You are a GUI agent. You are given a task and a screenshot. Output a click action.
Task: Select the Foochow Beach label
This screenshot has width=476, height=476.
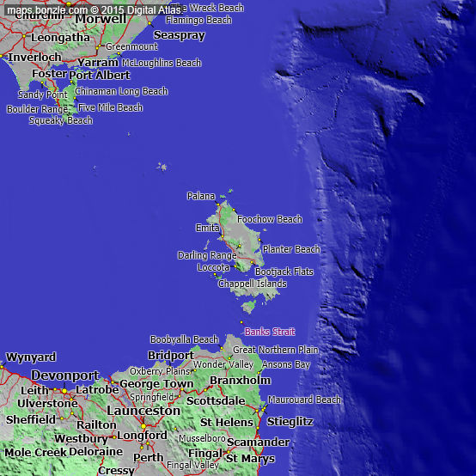tap(270, 219)
